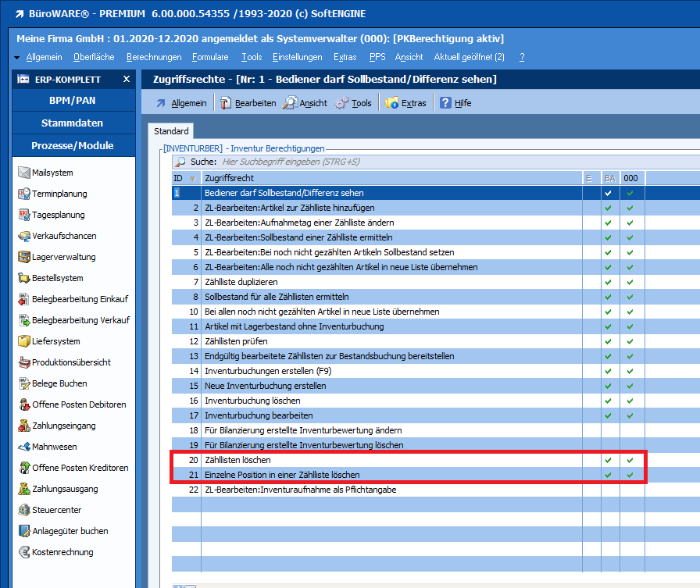This screenshot has width=700, height=588.
Task: Expand the Stammdaten sidebar section
Action: tap(72, 123)
